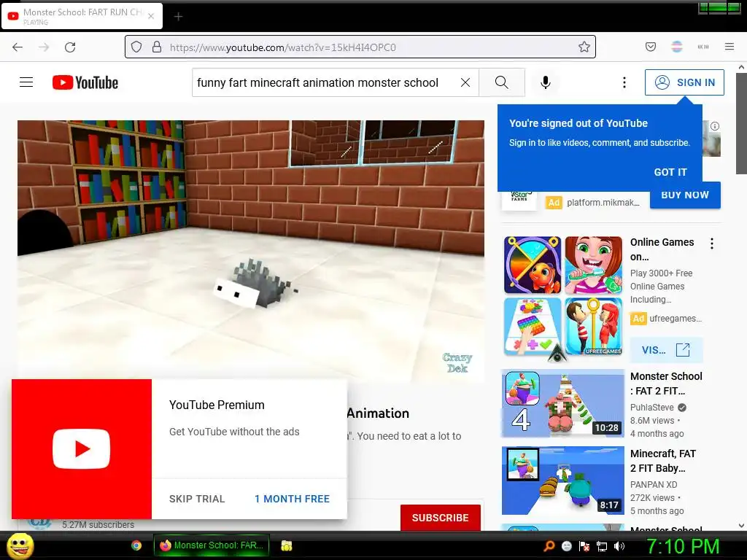This screenshot has width=747, height=560.
Task: Click Monster School : FAT 2 FIT title
Action: tap(666, 384)
